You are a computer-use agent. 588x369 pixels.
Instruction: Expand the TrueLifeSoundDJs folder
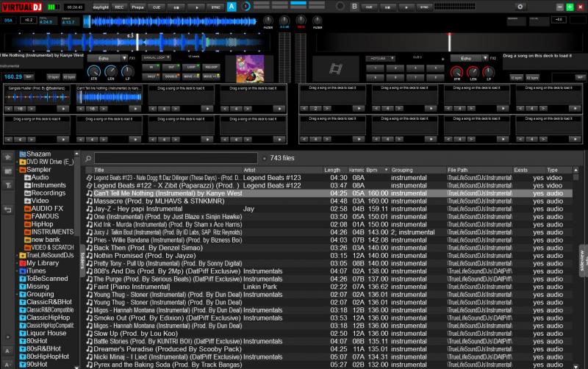coord(17,255)
